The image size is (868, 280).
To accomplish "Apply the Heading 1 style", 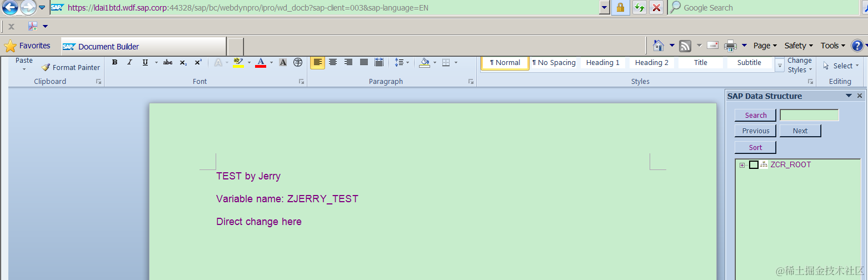I will (x=603, y=63).
